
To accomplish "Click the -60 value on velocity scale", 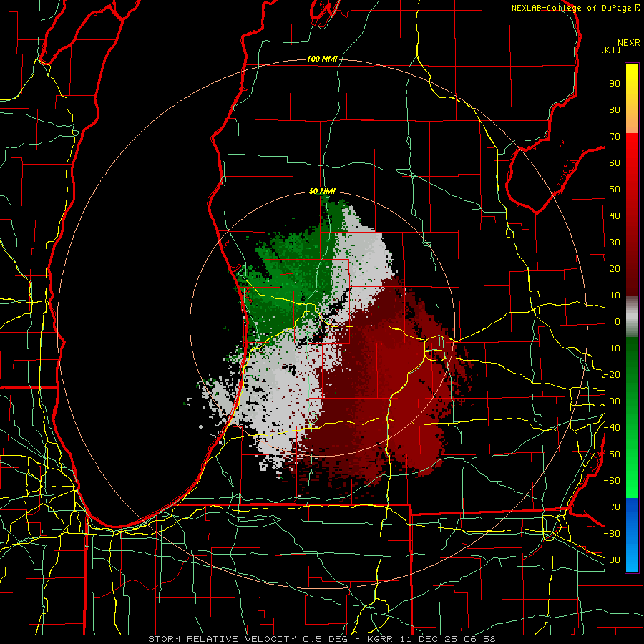I will tap(612, 481).
